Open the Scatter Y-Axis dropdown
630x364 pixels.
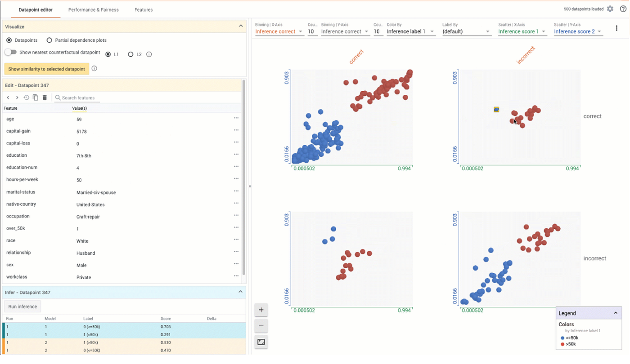pyautogui.click(x=578, y=31)
